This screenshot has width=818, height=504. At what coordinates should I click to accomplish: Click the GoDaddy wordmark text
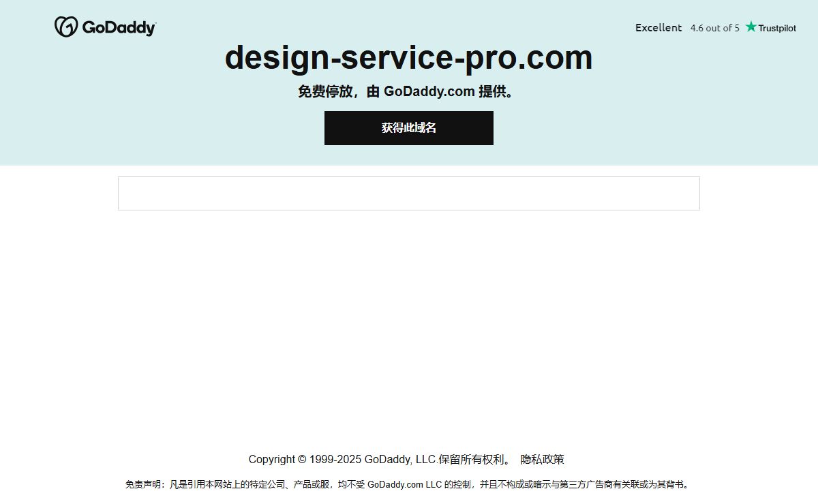(119, 28)
